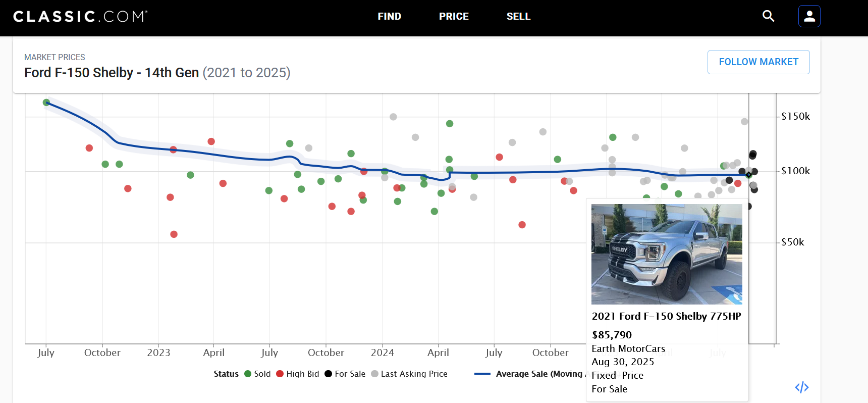Select the MARKET PRICES label
Viewport: 868px width, 403px height.
click(x=55, y=57)
